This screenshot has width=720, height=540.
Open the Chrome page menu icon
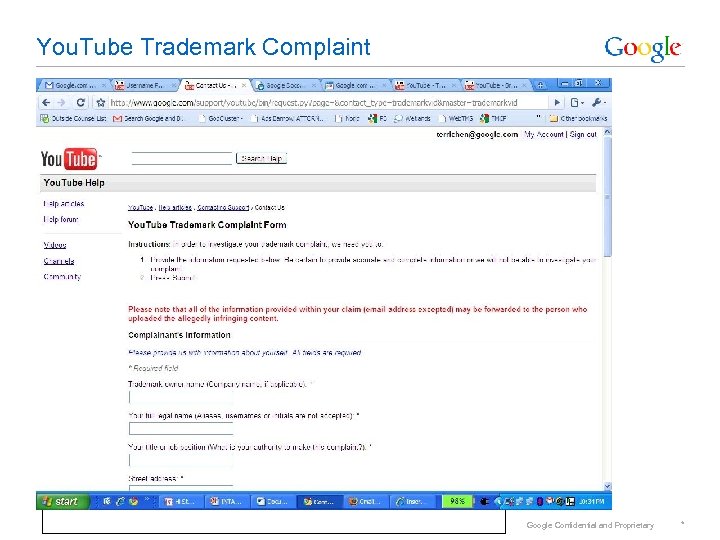tap(576, 102)
